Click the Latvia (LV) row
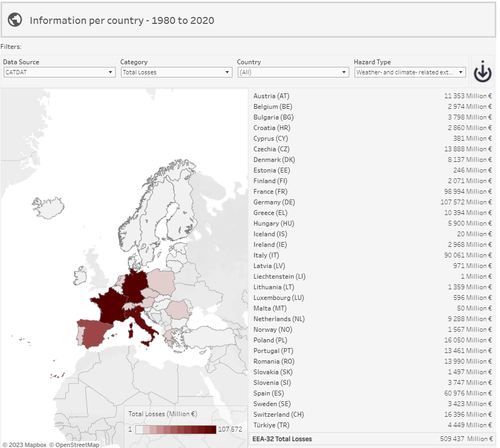 [373, 265]
